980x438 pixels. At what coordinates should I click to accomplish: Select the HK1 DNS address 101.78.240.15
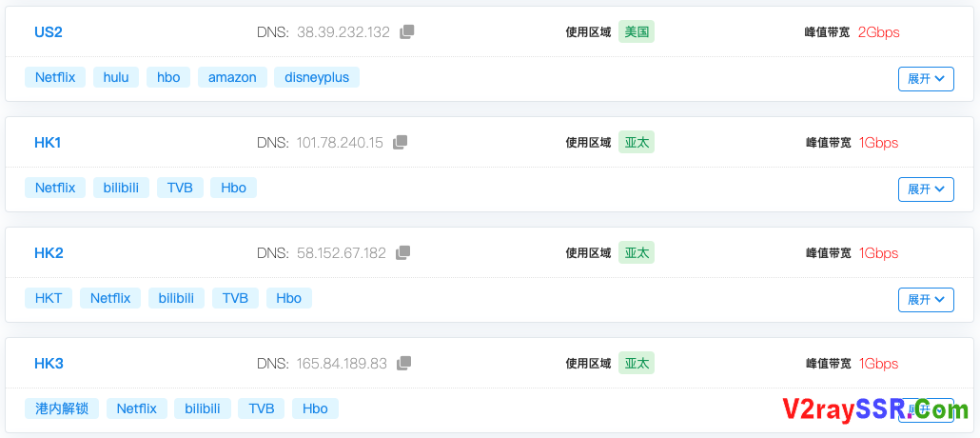[x=340, y=143]
